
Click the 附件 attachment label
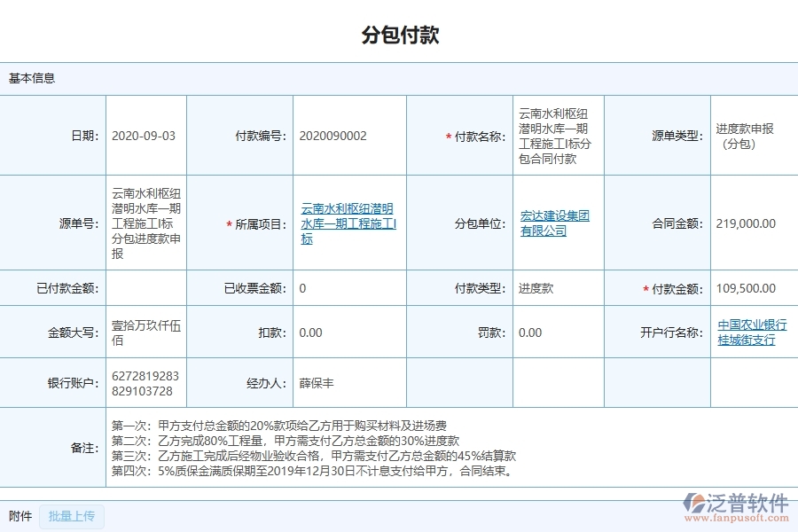click(20, 517)
